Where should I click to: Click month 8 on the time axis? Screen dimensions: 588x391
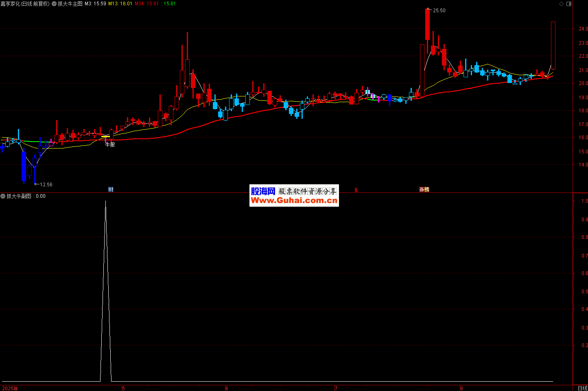(461, 389)
